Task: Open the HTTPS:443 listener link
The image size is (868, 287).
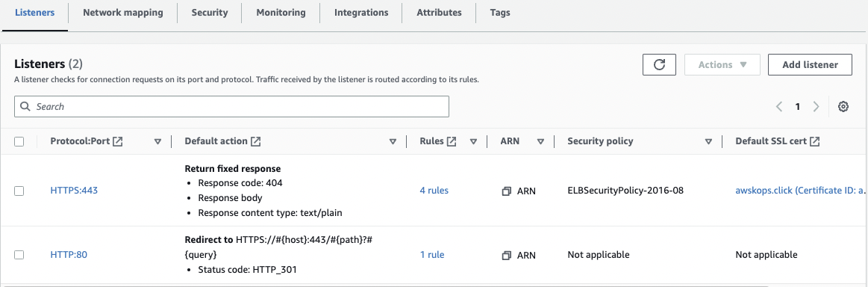Action: click(74, 191)
